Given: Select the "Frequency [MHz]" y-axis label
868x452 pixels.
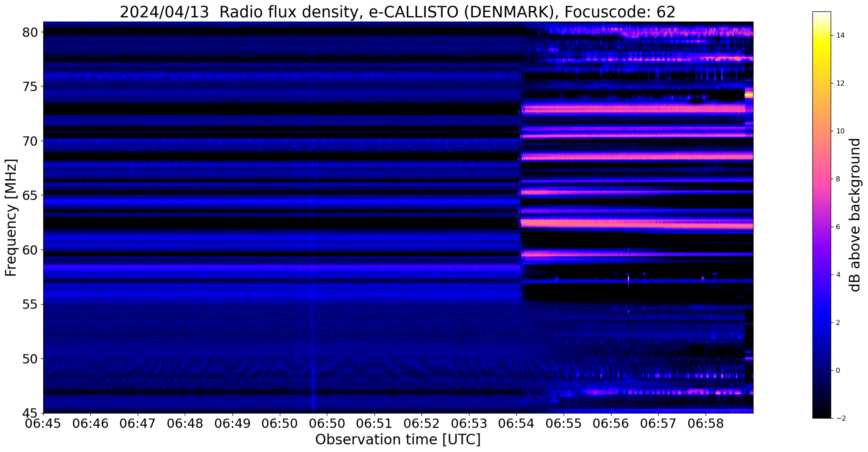Looking at the screenshot, I should coord(11,218).
